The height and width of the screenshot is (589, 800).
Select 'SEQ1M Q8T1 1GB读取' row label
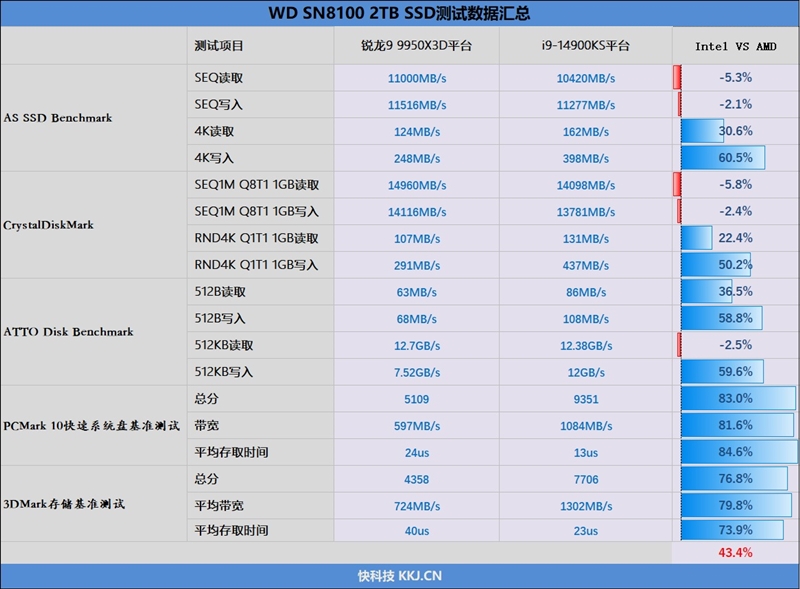click(257, 185)
